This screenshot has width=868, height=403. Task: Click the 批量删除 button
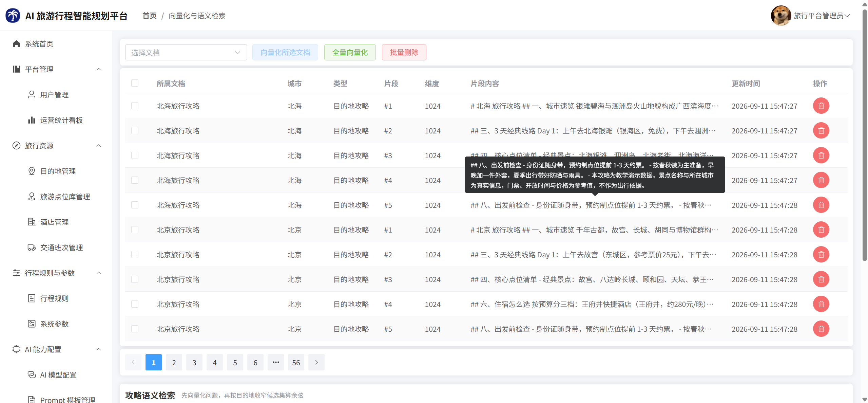(x=404, y=52)
